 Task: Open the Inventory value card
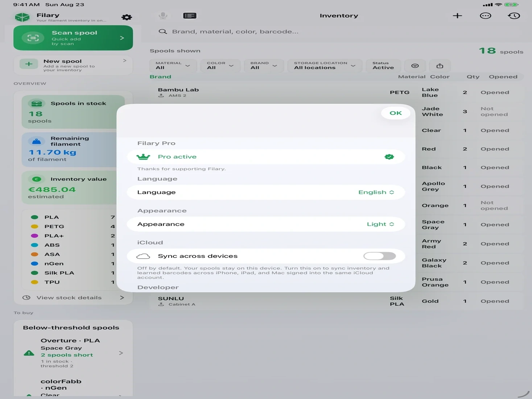click(x=73, y=187)
